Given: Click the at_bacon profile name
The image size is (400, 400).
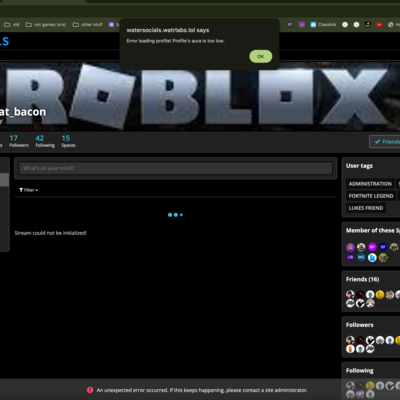Looking at the screenshot, I should (23, 112).
